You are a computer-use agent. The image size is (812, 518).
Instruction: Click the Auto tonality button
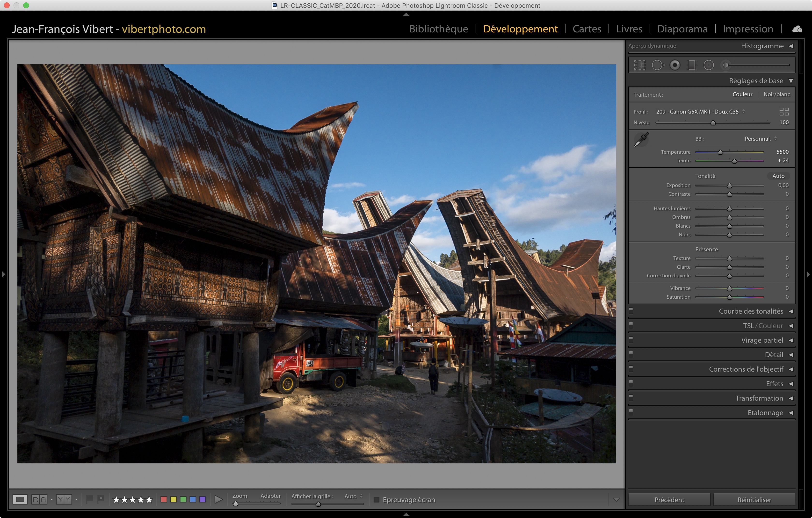[778, 176]
